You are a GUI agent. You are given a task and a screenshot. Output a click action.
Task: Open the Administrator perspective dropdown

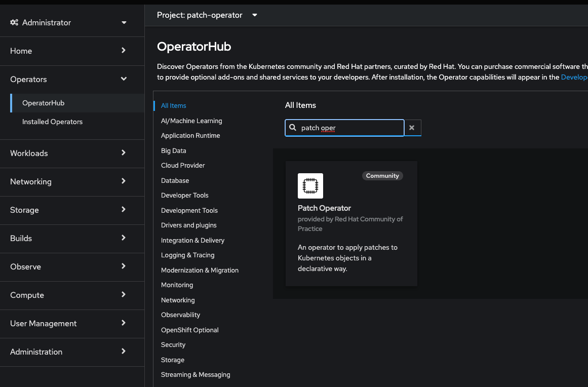(124, 23)
